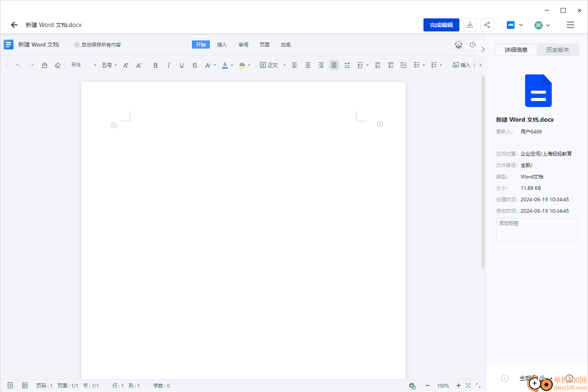
Task: Switch to page view in status bar
Action: (10, 385)
